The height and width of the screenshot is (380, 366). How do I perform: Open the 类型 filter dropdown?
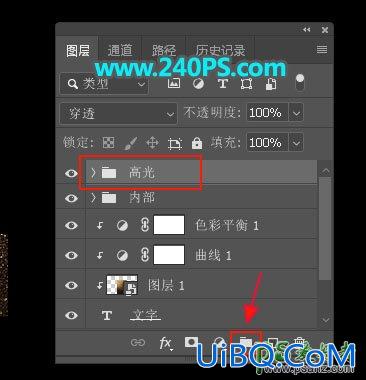tap(104, 84)
